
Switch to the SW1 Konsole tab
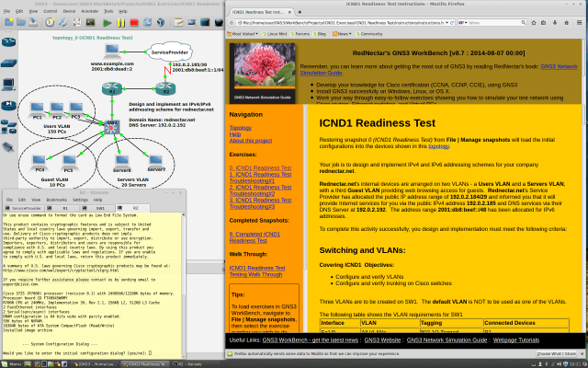pos(96,208)
